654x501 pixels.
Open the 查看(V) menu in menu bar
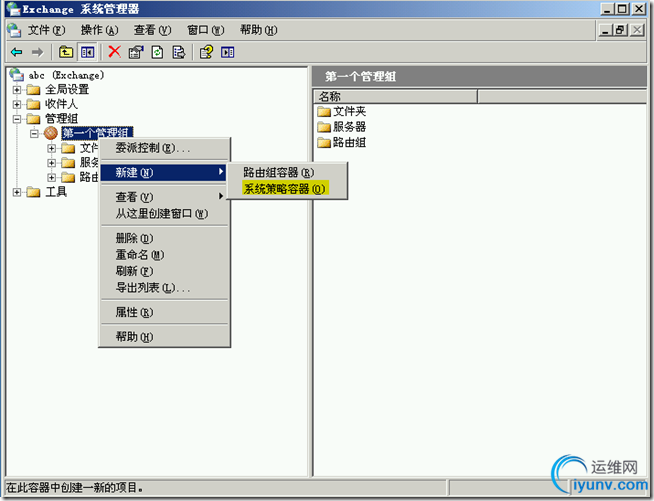[x=153, y=30]
